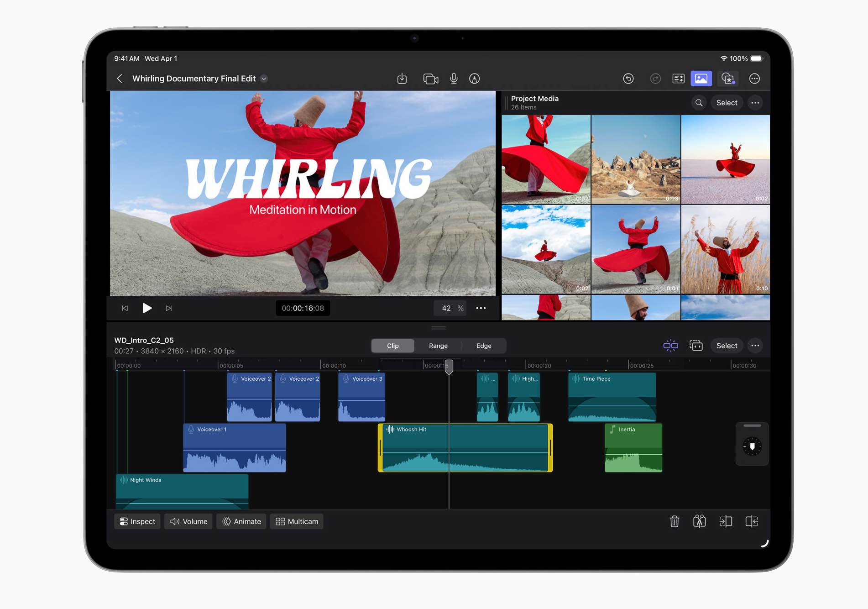
Task: Open the effects and favorites browser icon
Action: [727, 79]
